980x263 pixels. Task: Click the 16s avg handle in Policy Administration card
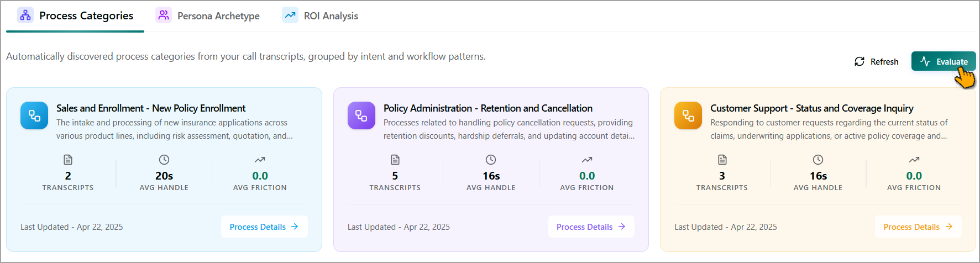click(491, 176)
